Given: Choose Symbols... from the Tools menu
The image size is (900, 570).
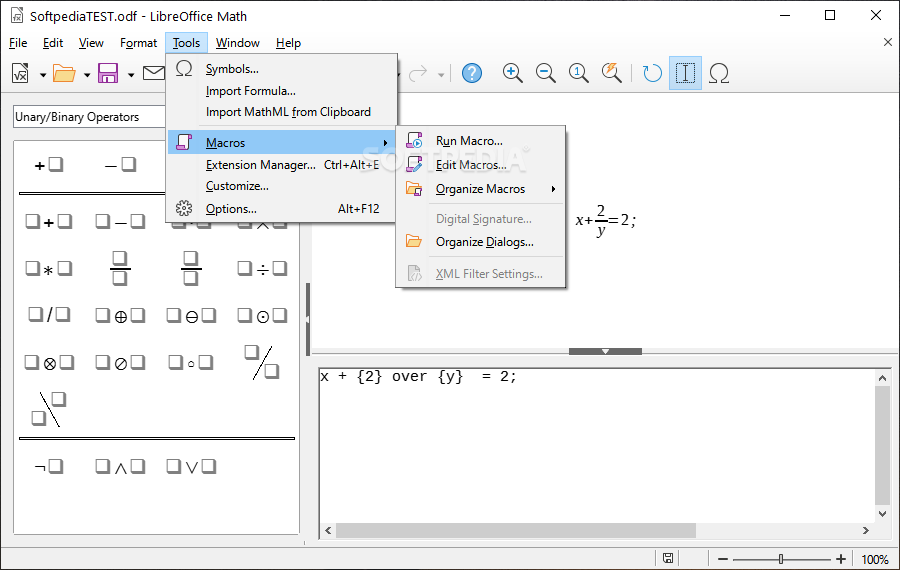Looking at the screenshot, I should [x=282, y=69].
